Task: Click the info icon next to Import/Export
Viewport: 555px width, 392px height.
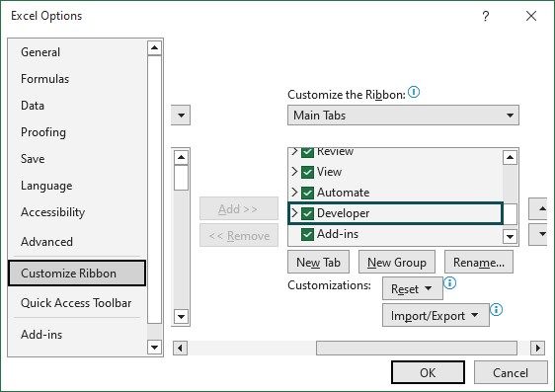Action: pyautogui.click(x=497, y=310)
